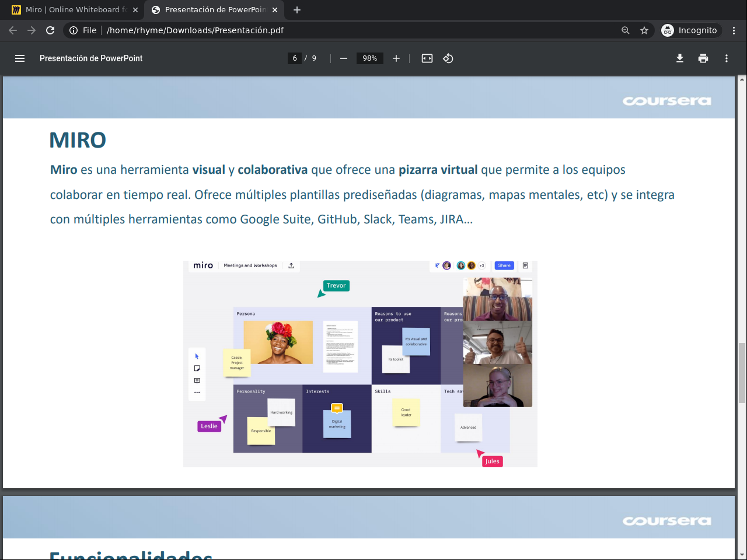Close the Miro Online Whiteboard tab
This screenshot has height=560, width=747.
135,10
